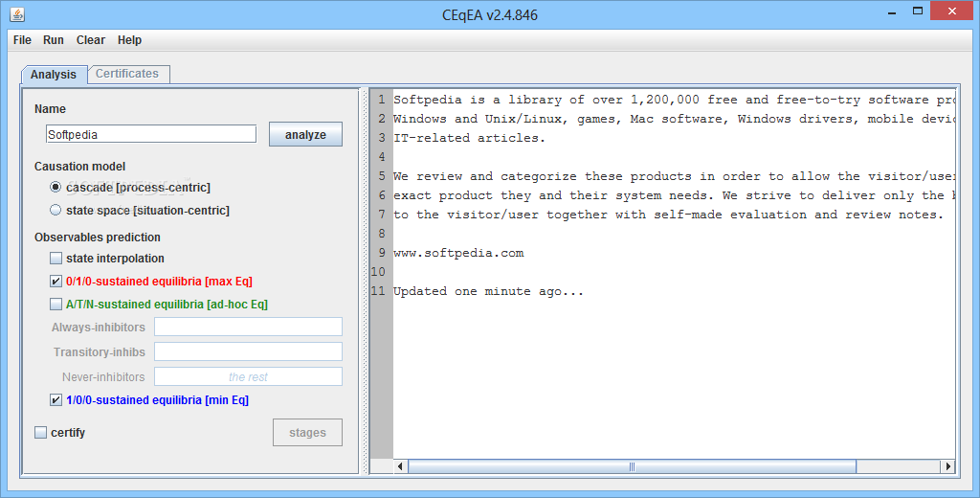Screen dimensions: 980x498
Task: Click the horizontal scrollbar left arrow
Action: (x=400, y=466)
